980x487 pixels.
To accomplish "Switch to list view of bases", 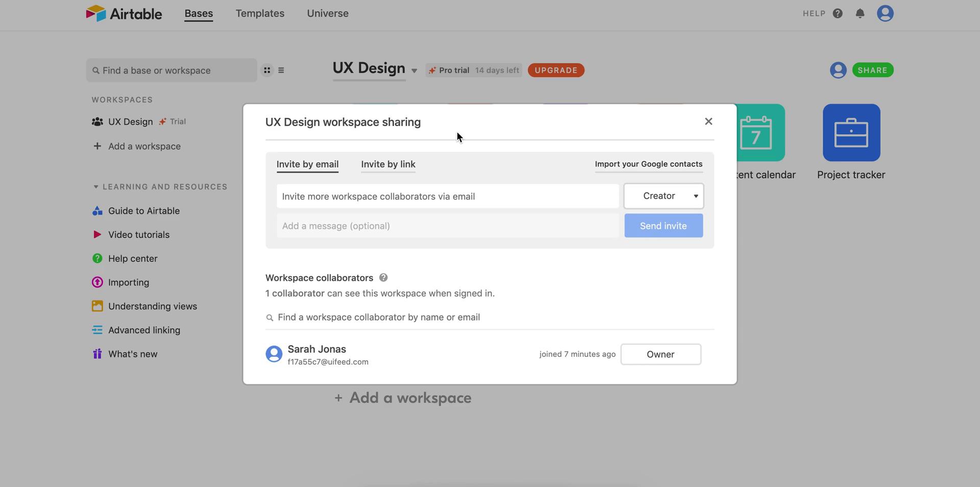I will coord(281,70).
